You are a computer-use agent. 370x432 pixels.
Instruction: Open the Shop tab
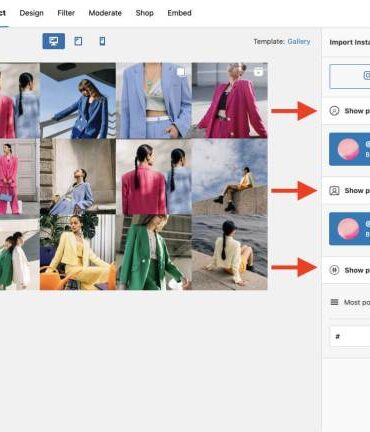click(x=144, y=13)
